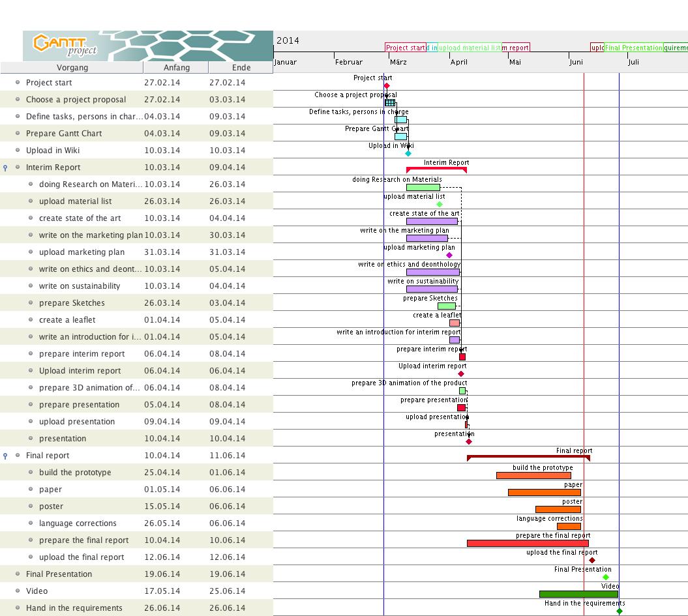Select the 'Prepare Gantt Chart' task row
This screenshot has width=688, height=616.
[x=64, y=134]
